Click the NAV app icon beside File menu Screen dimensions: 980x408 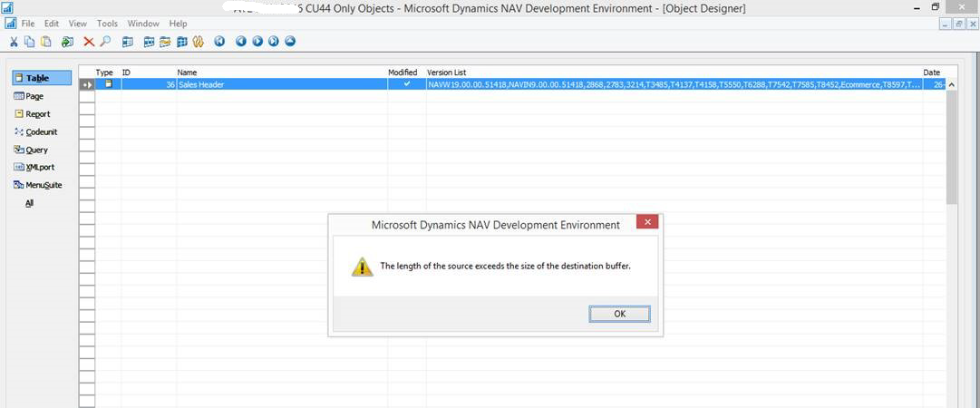click(x=10, y=23)
